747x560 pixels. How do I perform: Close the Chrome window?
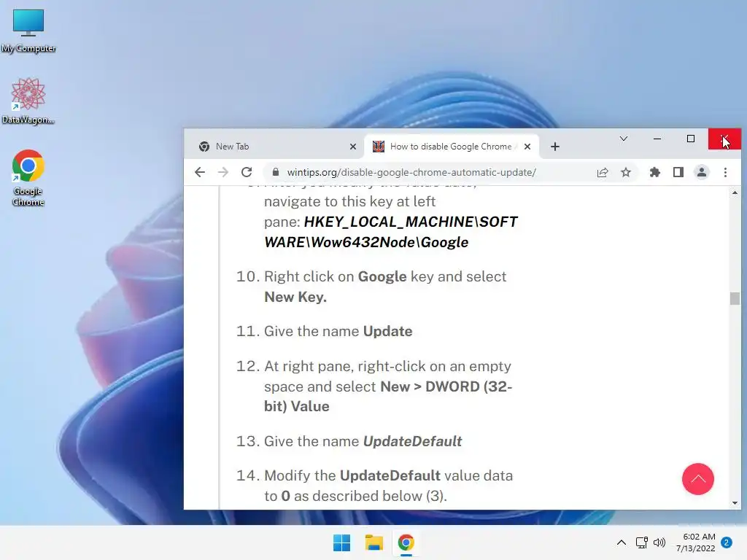tap(724, 139)
